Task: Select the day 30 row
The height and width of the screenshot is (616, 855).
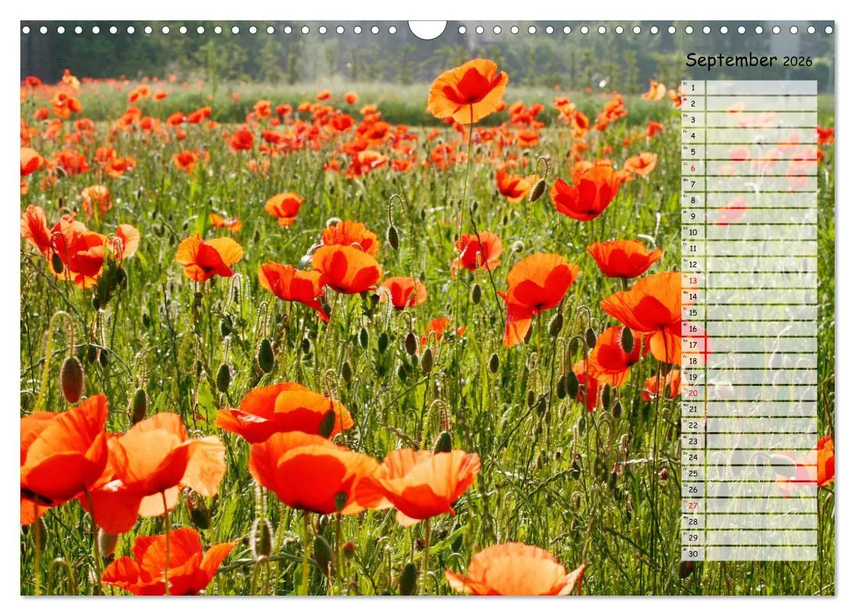Action: [x=749, y=554]
